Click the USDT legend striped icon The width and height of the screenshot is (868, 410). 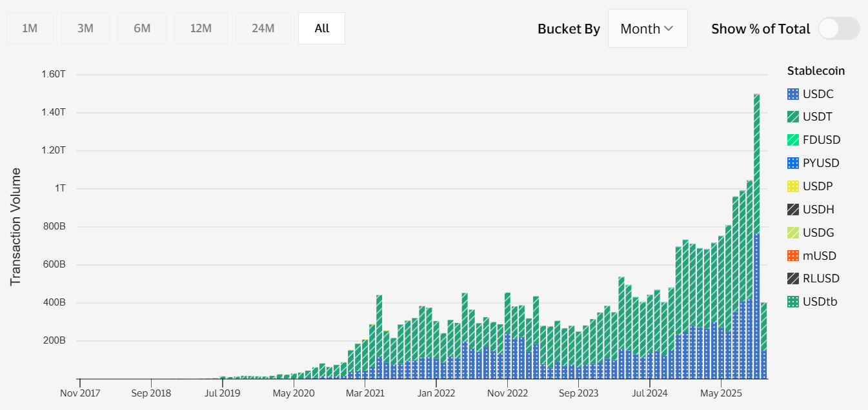(793, 117)
